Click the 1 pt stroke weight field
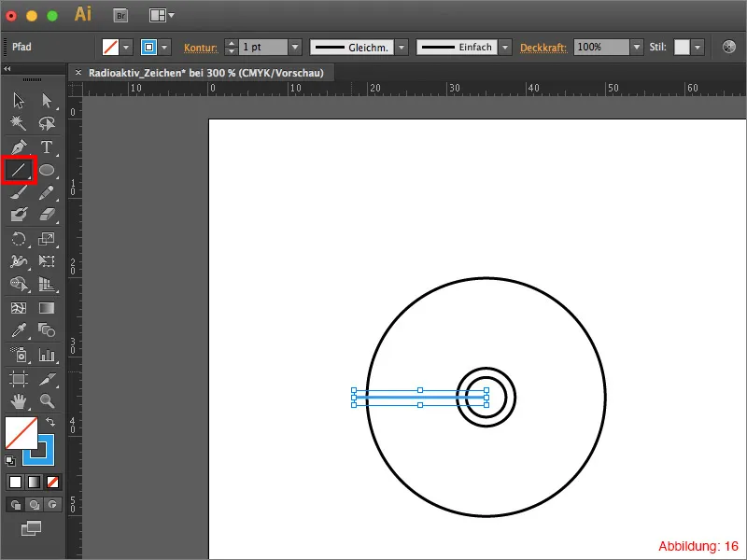Image resolution: width=747 pixels, height=560 pixels. (263, 48)
